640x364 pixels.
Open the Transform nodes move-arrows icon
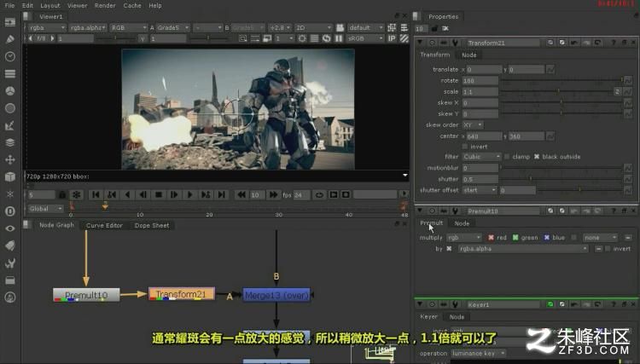coord(10,159)
